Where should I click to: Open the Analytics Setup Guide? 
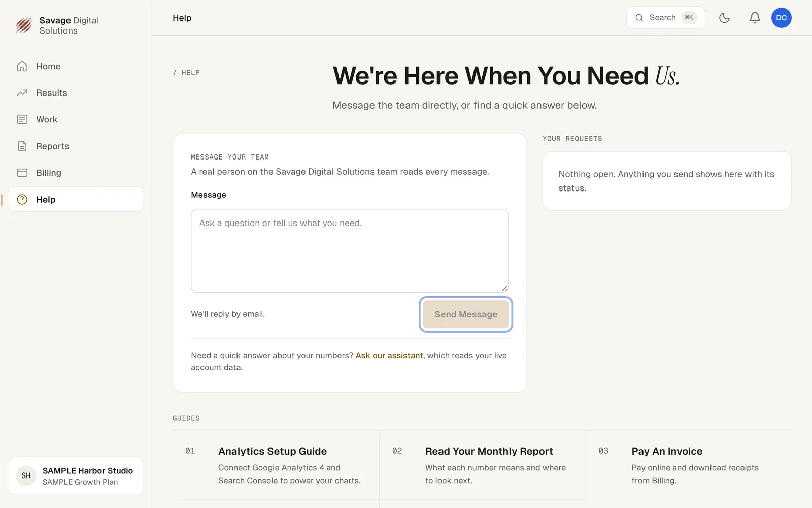pos(273,451)
